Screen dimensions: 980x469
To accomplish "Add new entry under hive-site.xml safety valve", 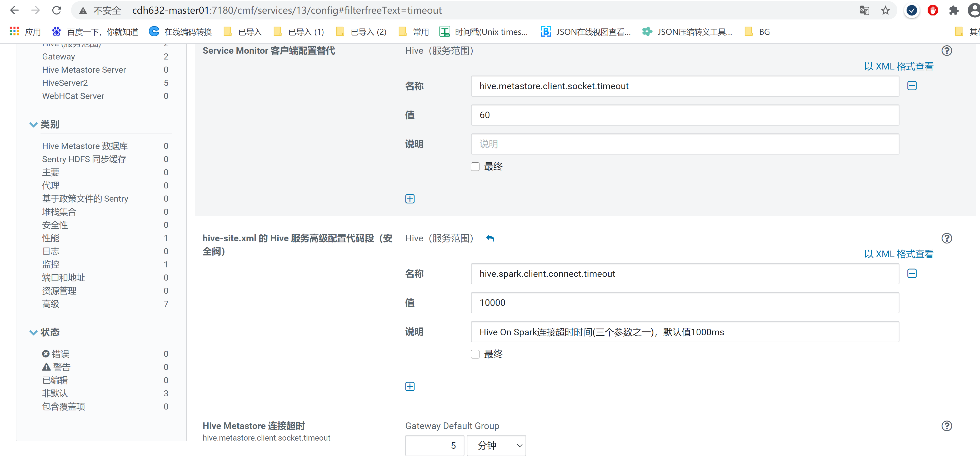I will [409, 386].
